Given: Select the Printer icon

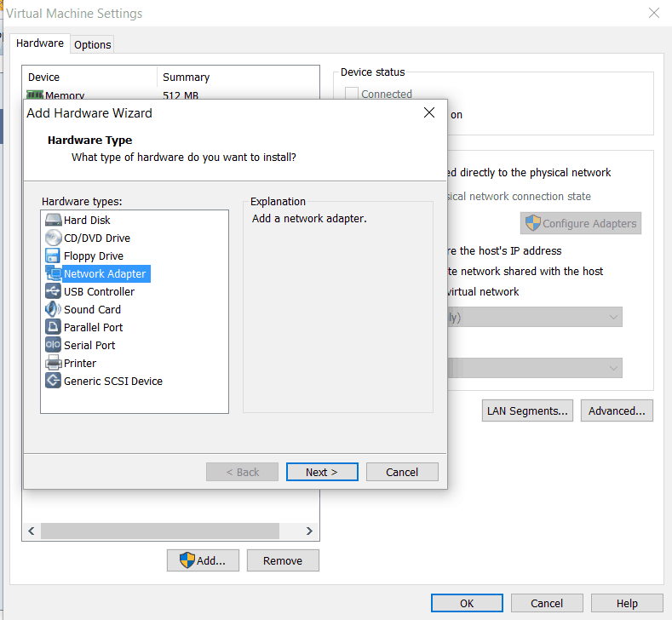Looking at the screenshot, I should 53,363.
